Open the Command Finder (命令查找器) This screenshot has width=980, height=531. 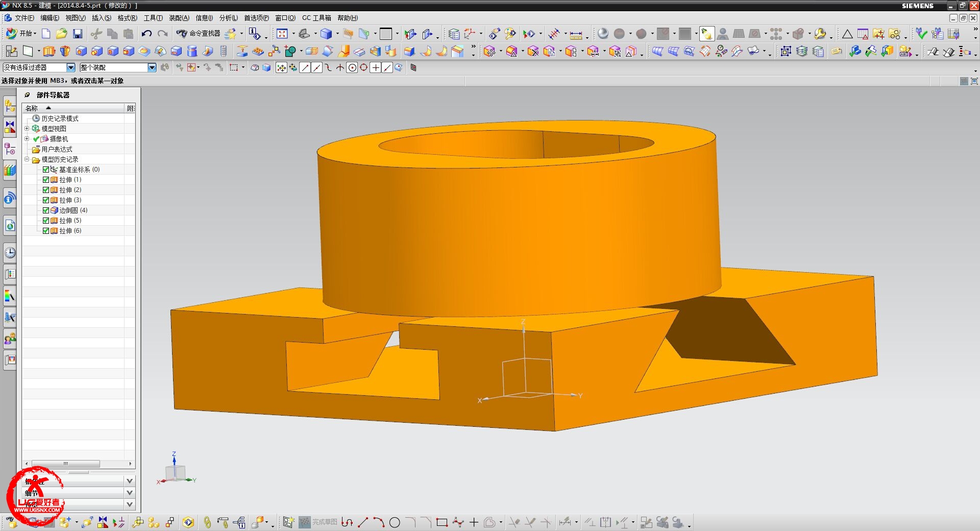199,34
